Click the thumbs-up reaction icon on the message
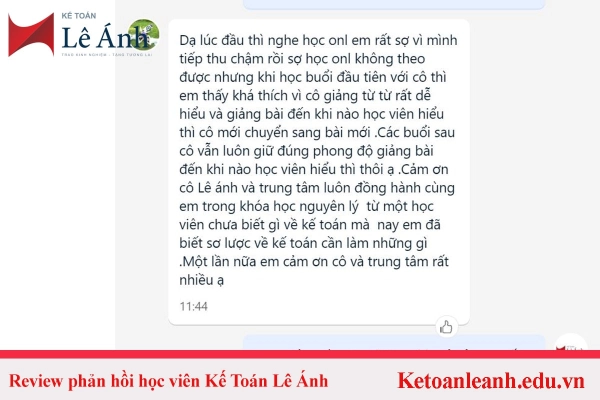The height and width of the screenshot is (400, 600). click(446, 327)
